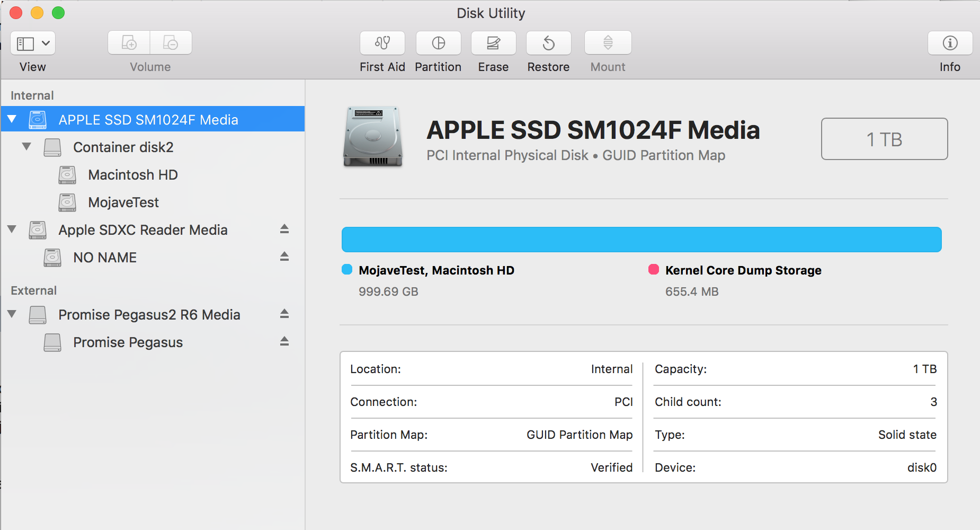Screen dimensions: 980x530
Task: Click the Child count value 3
Action: (933, 402)
